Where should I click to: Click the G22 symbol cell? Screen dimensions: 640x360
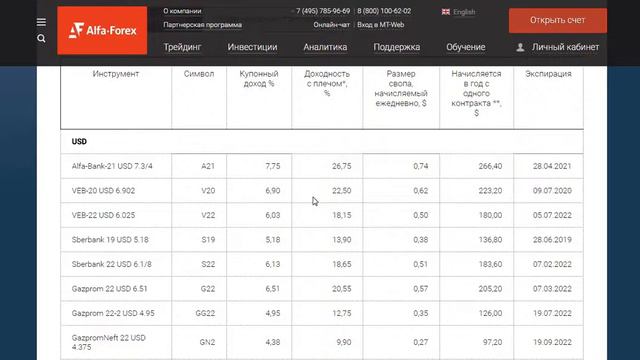click(x=208, y=289)
